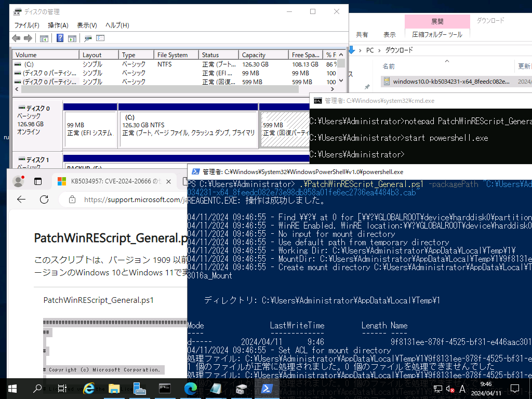
Task: Launch PowerShell from the taskbar
Action: (266, 389)
